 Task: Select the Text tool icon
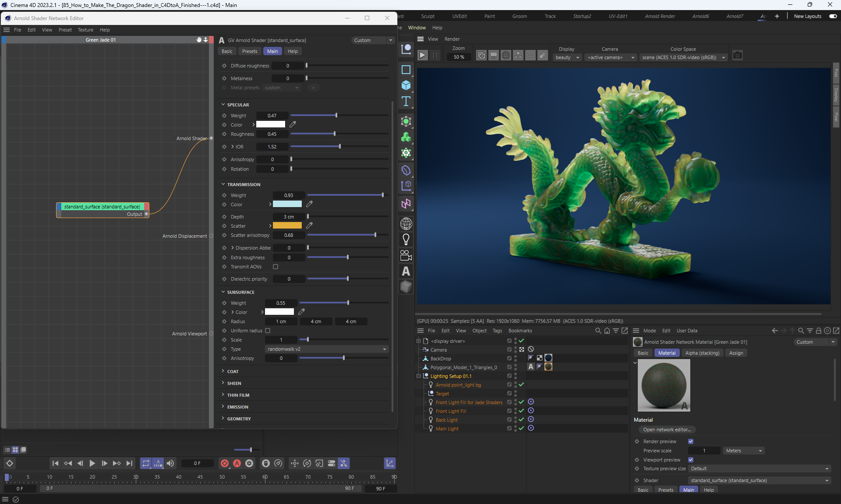click(x=406, y=102)
